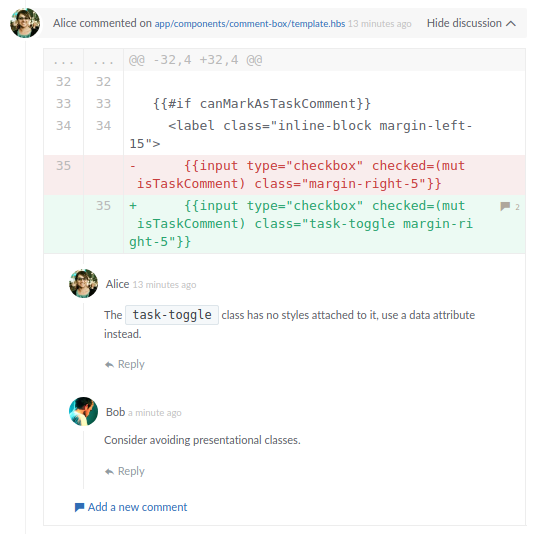The height and width of the screenshot is (534, 535).
Task: Select the removed line 35 in red
Action: [285, 175]
